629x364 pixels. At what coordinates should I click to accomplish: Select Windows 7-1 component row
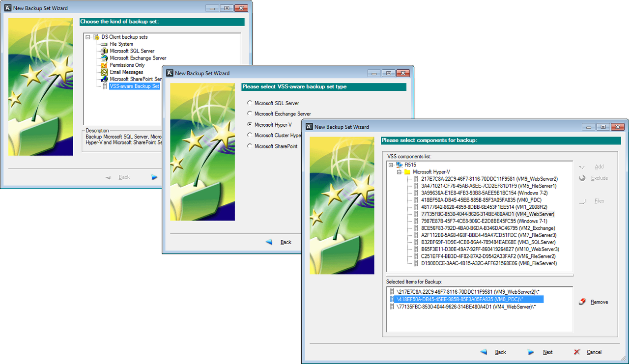tap(484, 221)
